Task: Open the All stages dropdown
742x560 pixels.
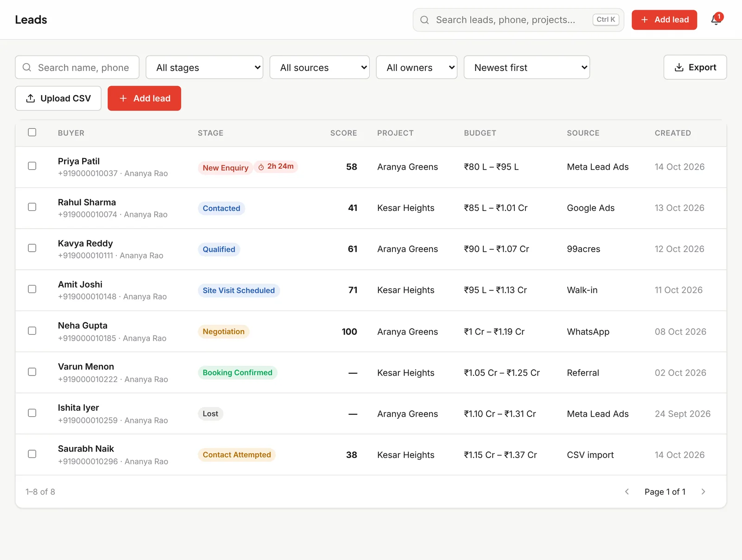Action: point(205,67)
